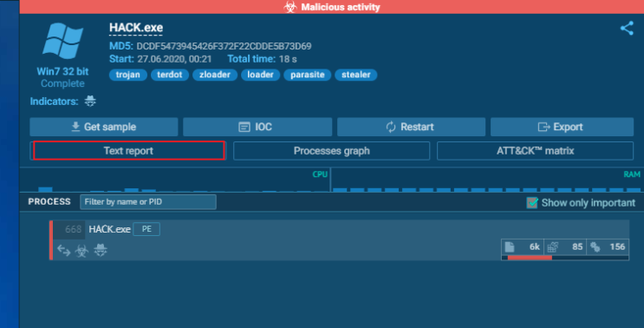Click the biohazard icon in Malicious activity banner
The height and width of the screenshot is (328, 644).
tap(290, 7)
